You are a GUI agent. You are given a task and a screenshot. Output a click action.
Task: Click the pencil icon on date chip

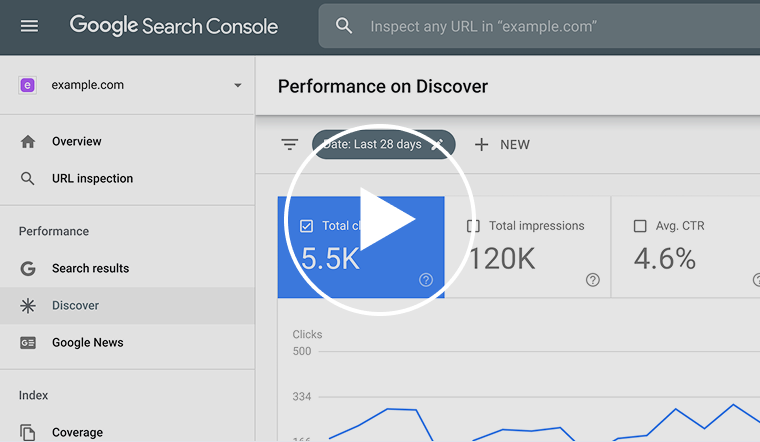[438, 144]
